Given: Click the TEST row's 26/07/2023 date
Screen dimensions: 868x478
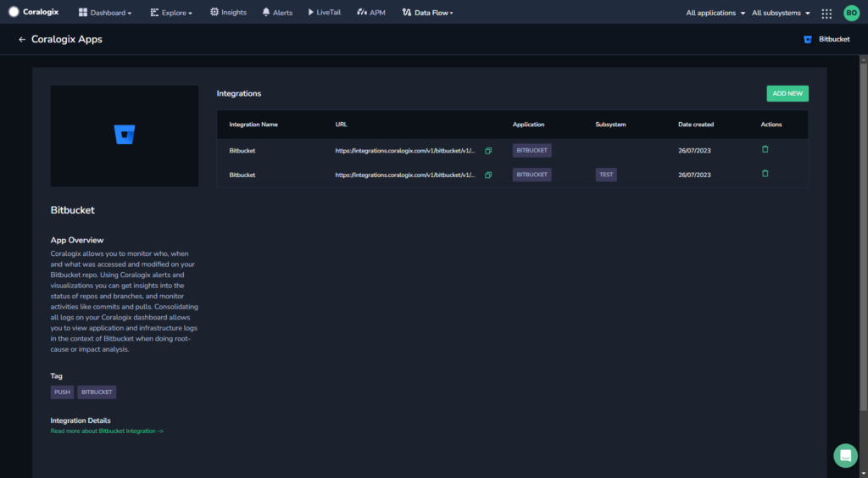Looking at the screenshot, I should (x=695, y=175).
